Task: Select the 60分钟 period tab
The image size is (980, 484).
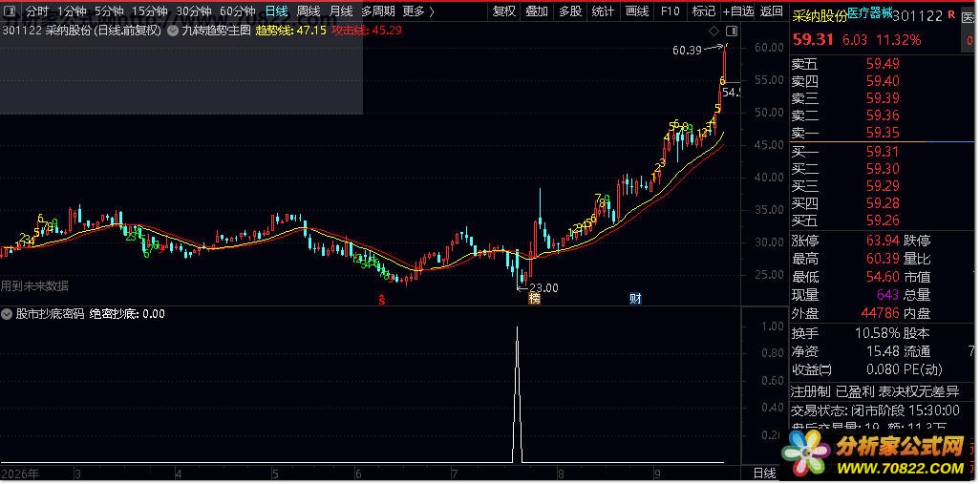Action: [238, 11]
